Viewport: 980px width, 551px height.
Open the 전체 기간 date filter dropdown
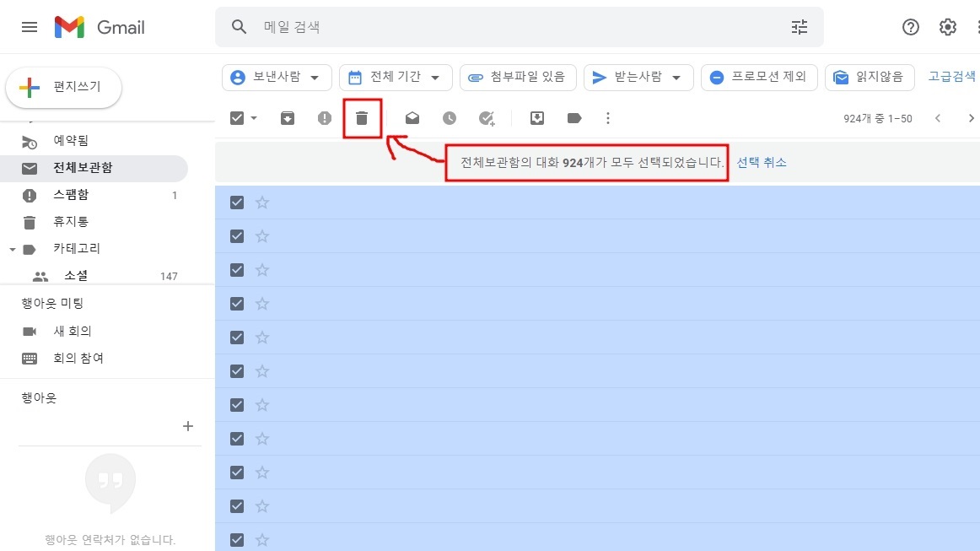pos(395,77)
